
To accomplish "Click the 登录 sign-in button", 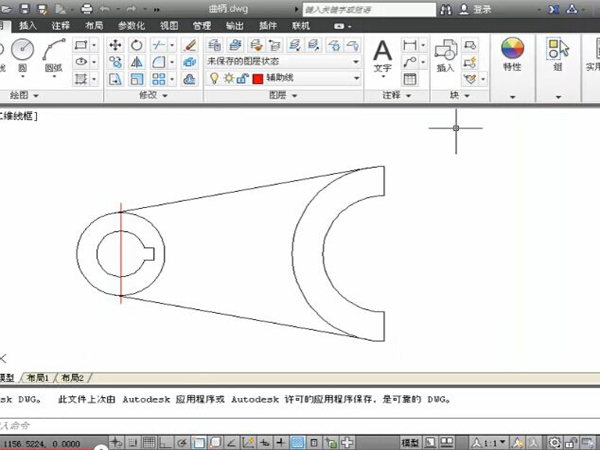I will coord(483,7).
